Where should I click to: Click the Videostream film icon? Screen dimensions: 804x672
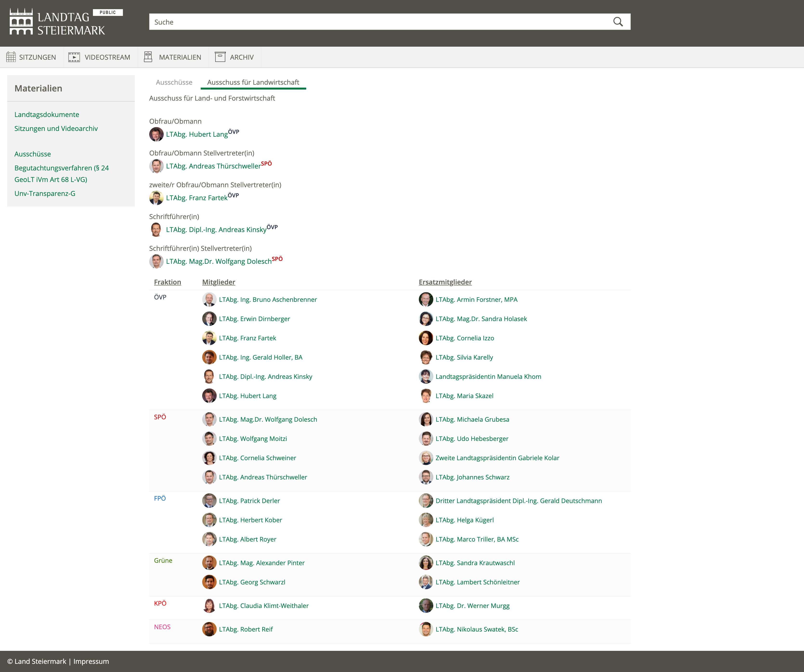74,57
